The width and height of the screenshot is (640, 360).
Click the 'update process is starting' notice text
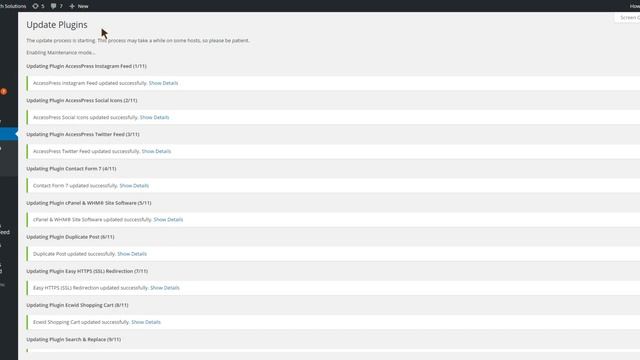pyautogui.click(x=138, y=40)
